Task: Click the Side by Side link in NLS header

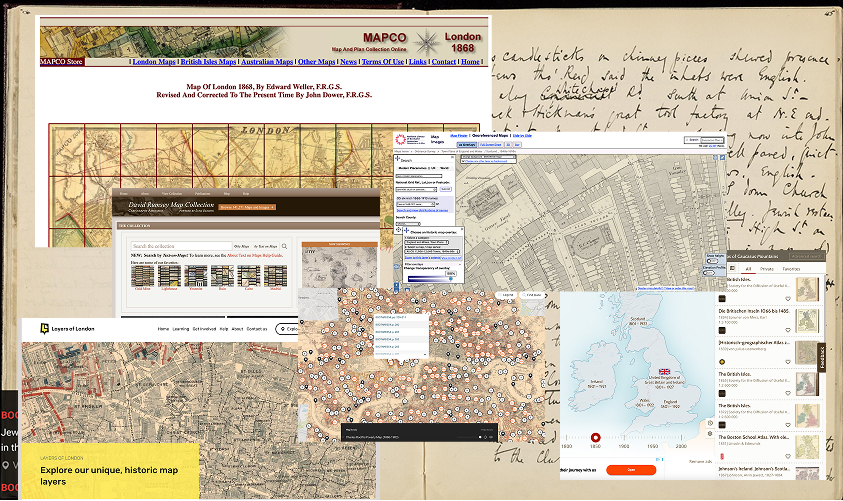Action: tap(522, 135)
